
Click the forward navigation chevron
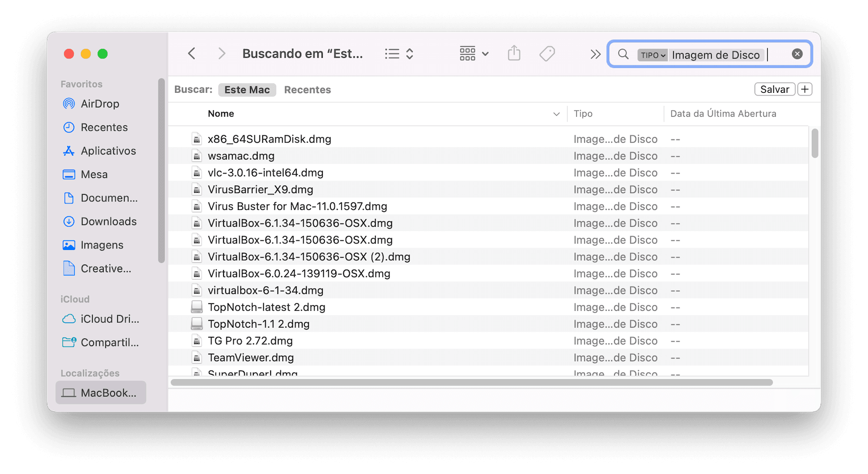point(221,54)
